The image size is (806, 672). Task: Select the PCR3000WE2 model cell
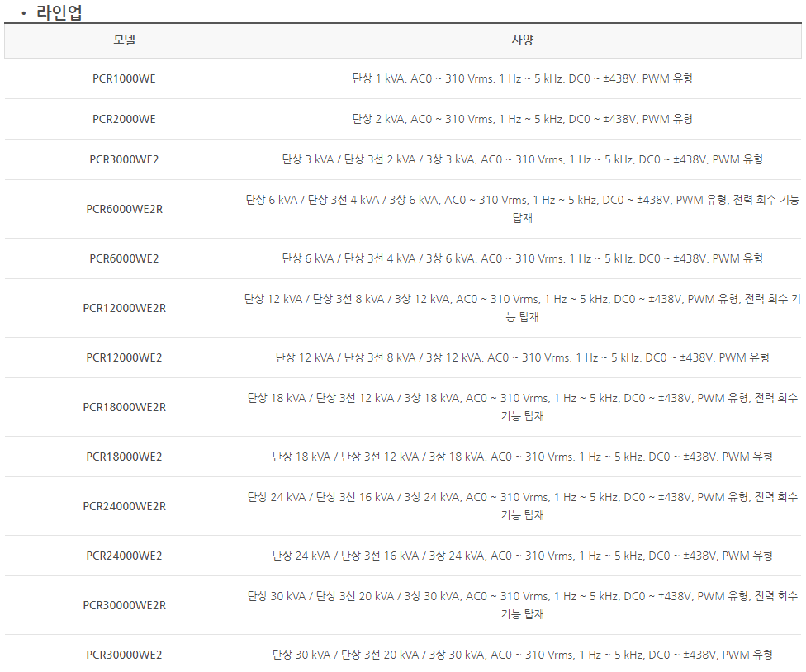tap(124, 160)
